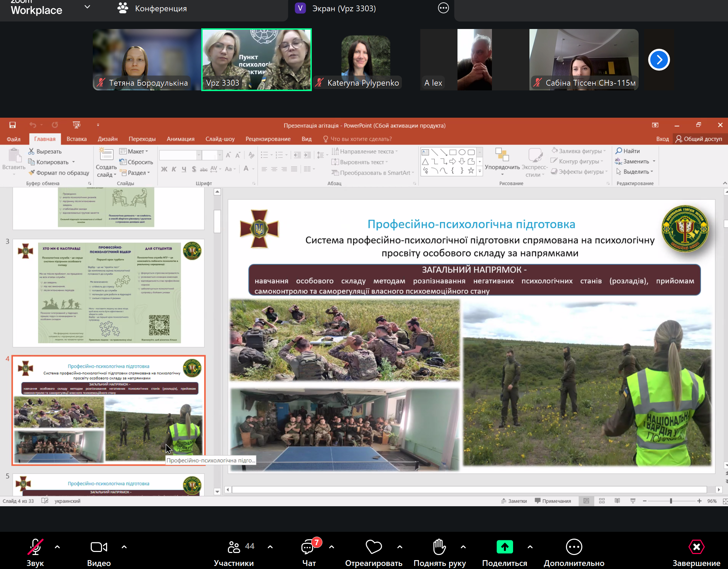Select slide 3 thumbnail

(x=108, y=293)
